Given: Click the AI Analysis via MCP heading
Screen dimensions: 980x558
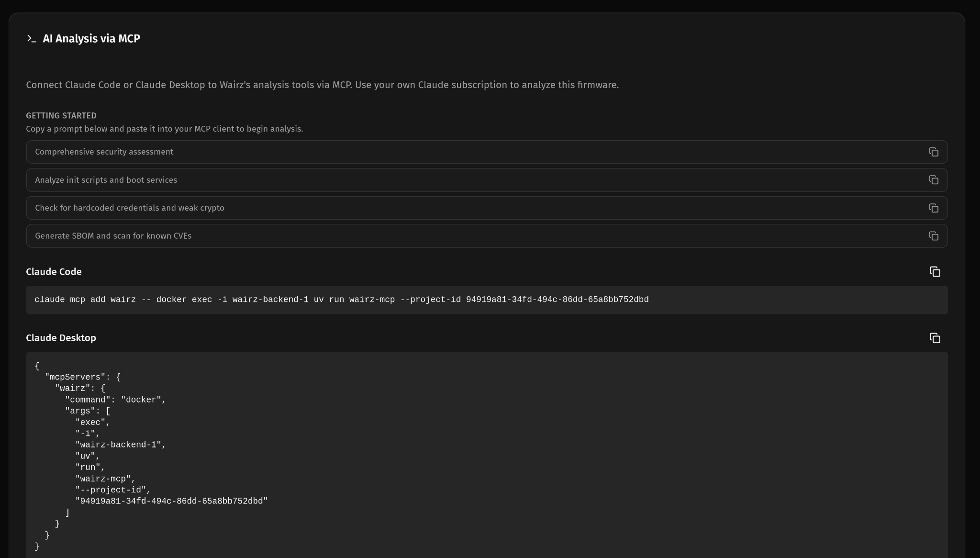Looking at the screenshot, I should pyautogui.click(x=91, y=39).
